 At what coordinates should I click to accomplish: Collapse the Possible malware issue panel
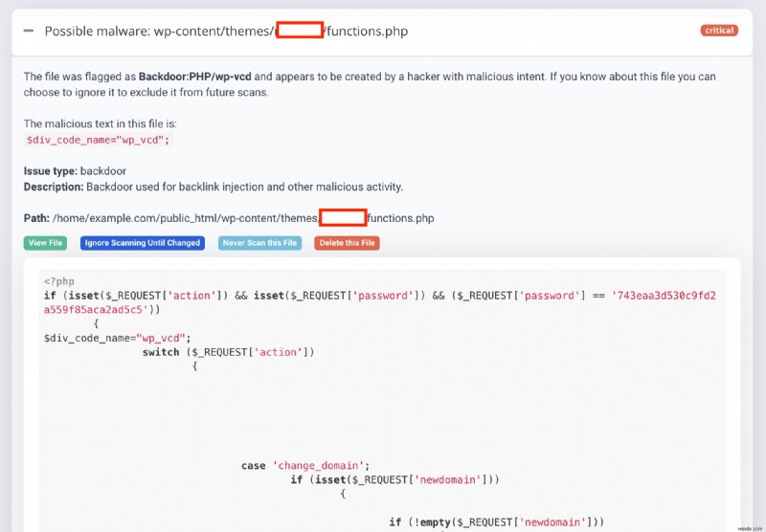point(29,31)
